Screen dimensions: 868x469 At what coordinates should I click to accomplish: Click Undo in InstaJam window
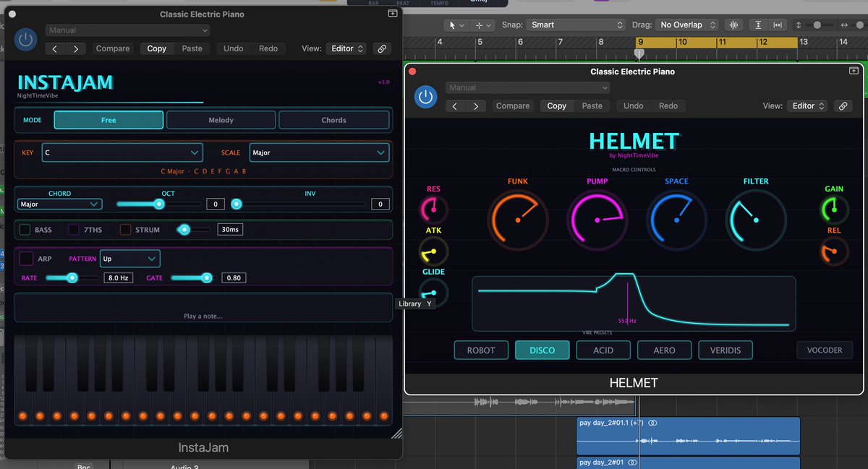[234, 48]
